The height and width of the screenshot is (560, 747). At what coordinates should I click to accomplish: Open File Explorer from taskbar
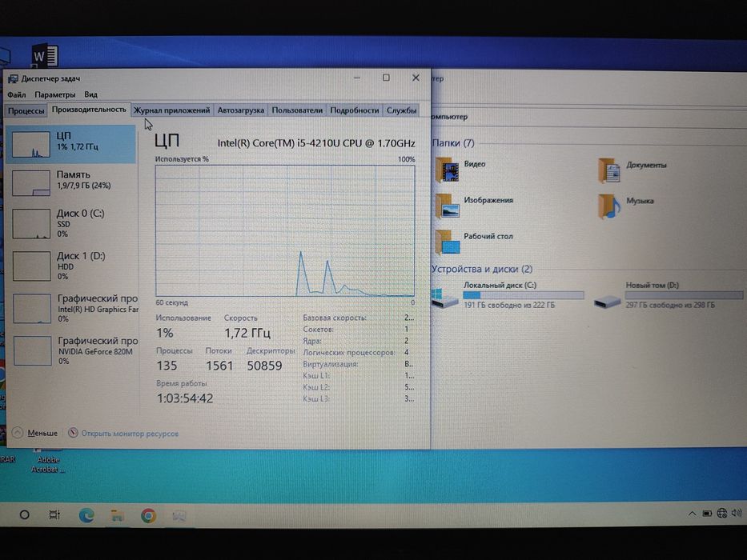tap(117, 515)
